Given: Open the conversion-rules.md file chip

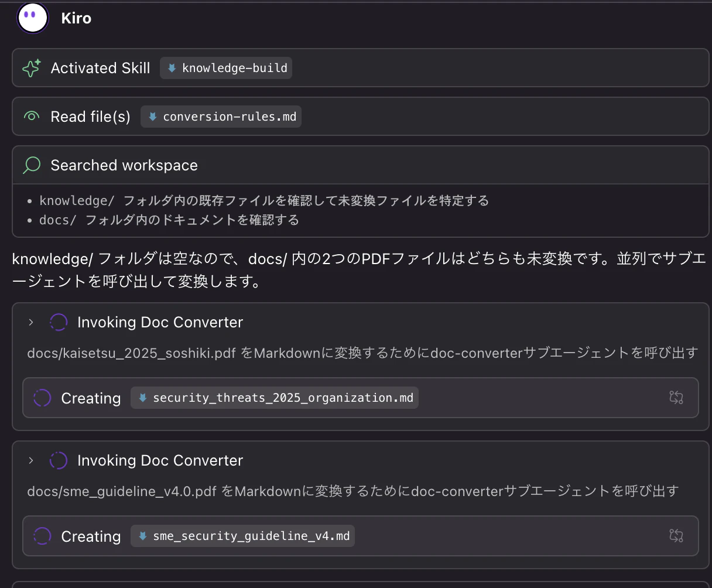Looking at the screenshot, I should pyautogui.click(x=221, y=117).
